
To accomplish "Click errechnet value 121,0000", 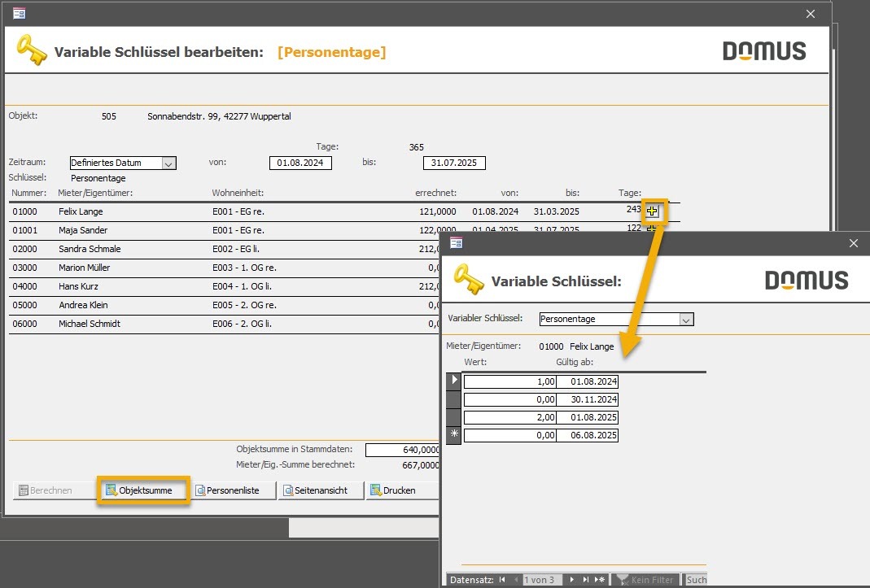I will pos(438,211).
